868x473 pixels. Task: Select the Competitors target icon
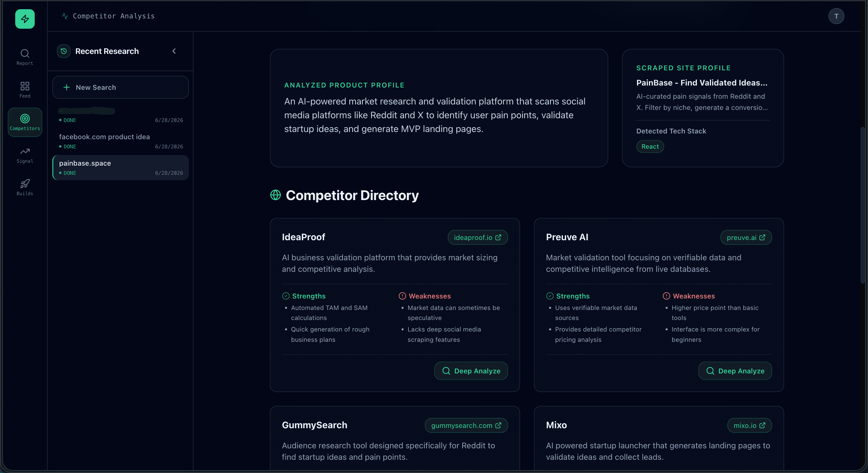(25, 119)
